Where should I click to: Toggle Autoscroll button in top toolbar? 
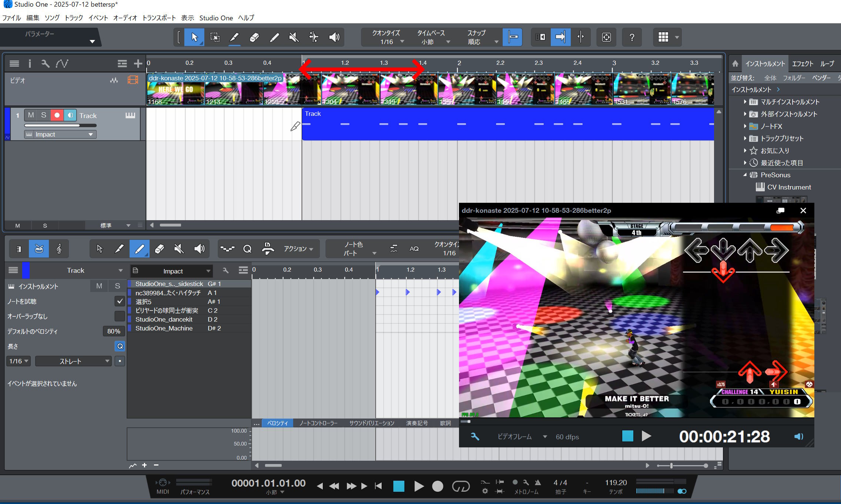click(x=560, y=37)
